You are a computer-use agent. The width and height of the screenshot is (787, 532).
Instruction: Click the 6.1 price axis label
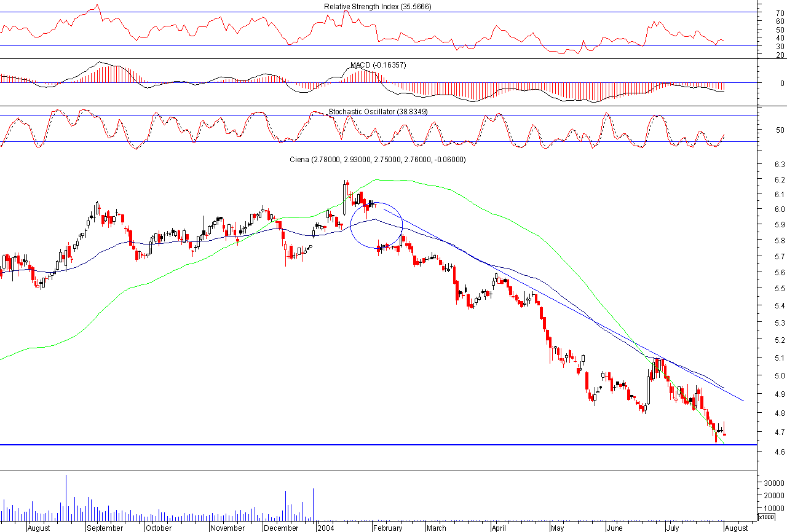point(780,195)
